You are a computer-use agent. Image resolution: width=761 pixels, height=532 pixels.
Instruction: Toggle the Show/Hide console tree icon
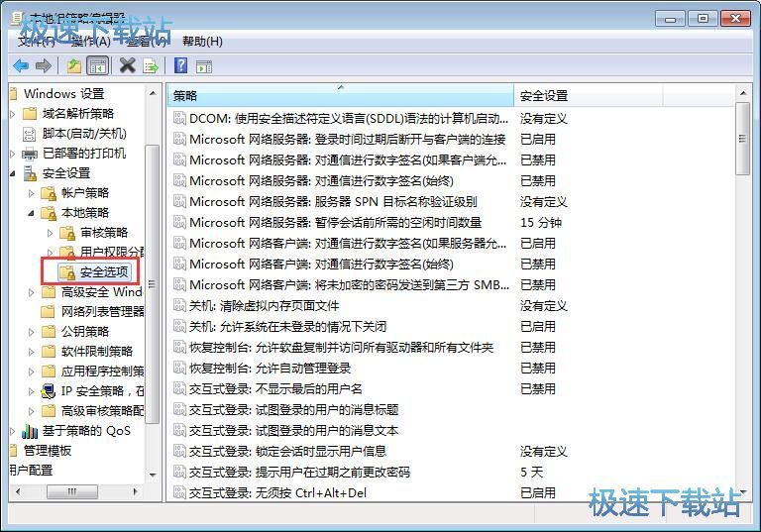point(97,65)
